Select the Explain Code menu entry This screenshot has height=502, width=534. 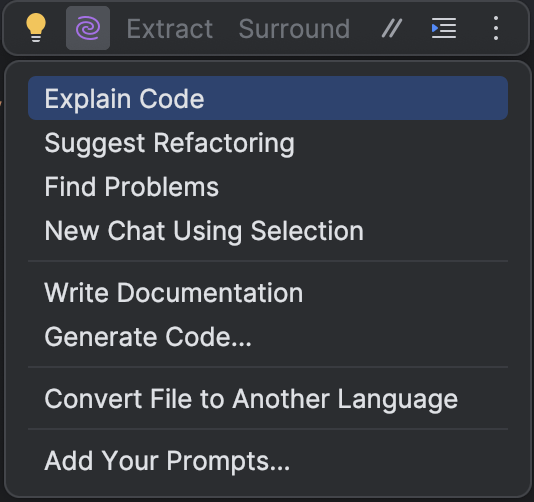pos(268,98)
